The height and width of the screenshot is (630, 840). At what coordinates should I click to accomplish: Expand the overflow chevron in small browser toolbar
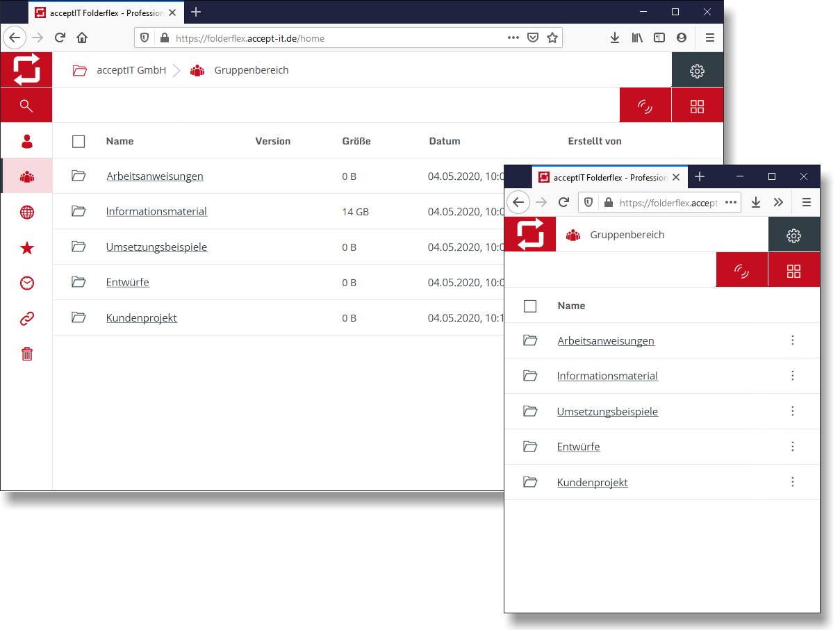(778, 202)
